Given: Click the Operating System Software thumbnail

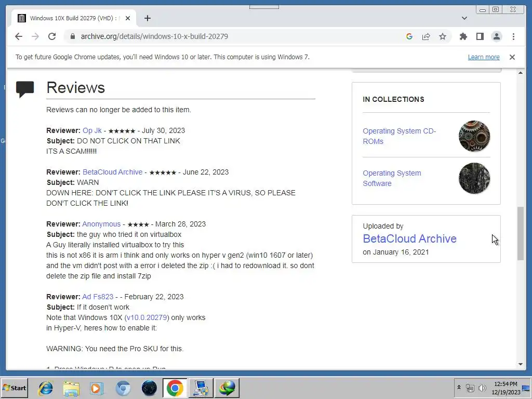Looking at the screenshot, I should (x=474, y=178).
